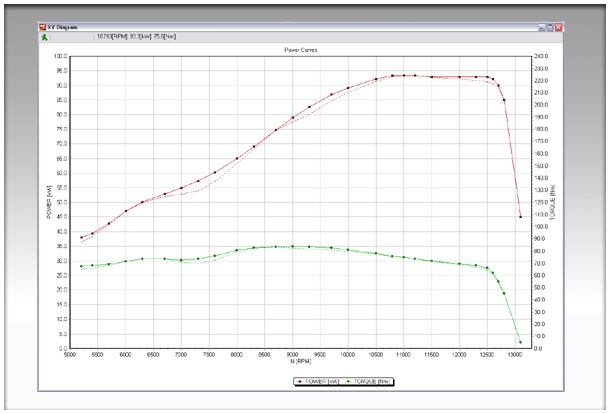
Task: Click the last power data point near 45 kW
Action: point(520,217)
